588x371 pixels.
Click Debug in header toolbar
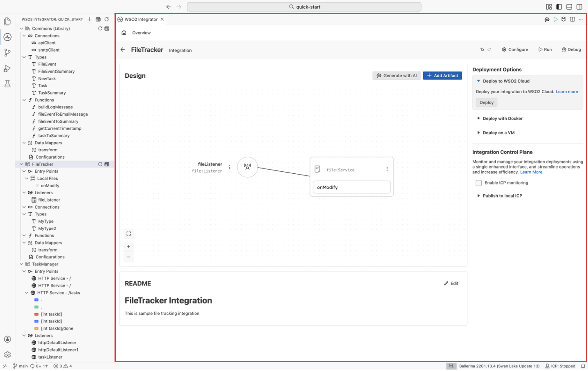coord(571,50)
